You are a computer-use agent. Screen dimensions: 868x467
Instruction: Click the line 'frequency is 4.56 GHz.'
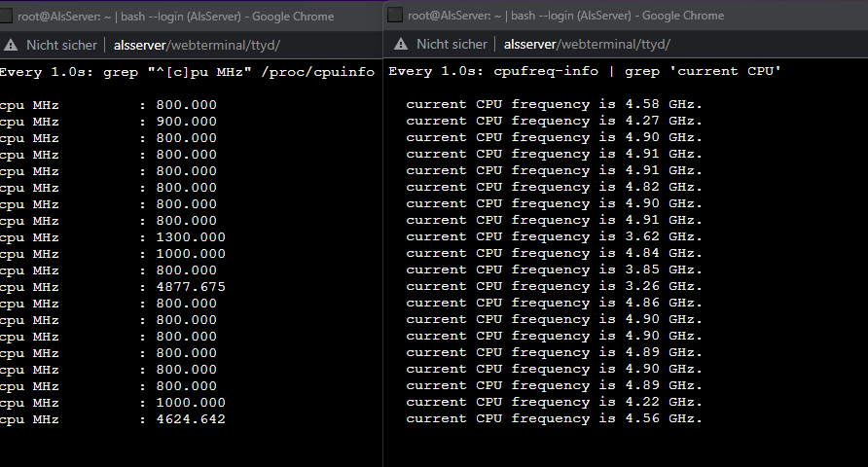tap(554, 419)
